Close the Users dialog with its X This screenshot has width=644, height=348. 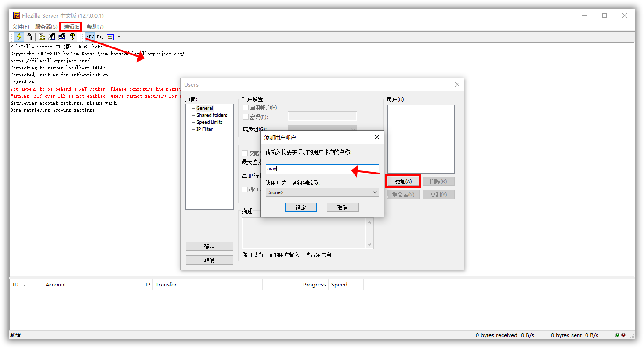tap(457, 84)
